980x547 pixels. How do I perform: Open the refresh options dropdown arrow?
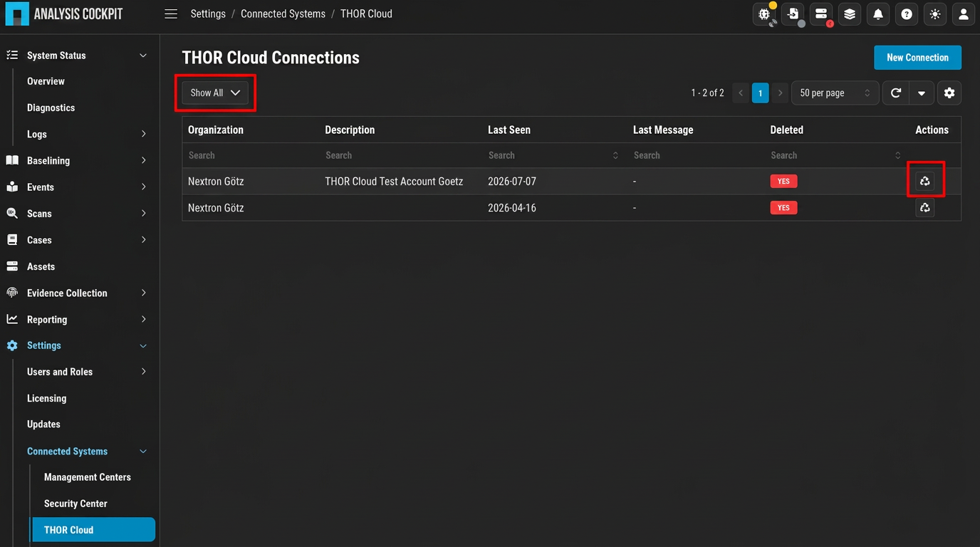coord(922,93)
